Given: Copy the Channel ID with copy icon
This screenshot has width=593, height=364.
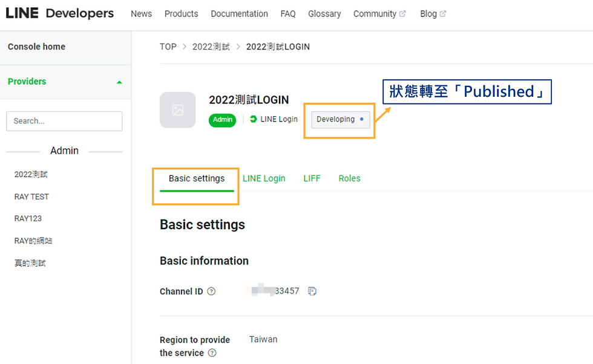Looking at the screenshot, I should click(312, 291).
